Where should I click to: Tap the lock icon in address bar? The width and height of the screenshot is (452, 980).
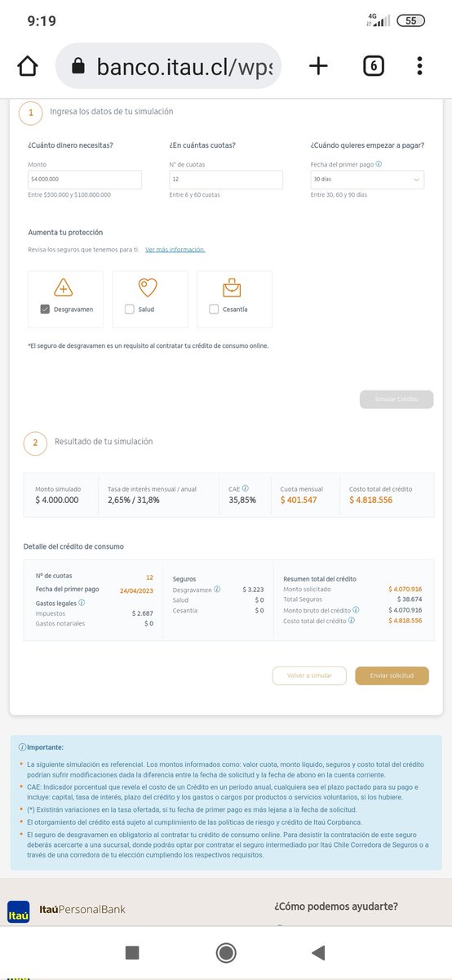click(x=78, y=66)
